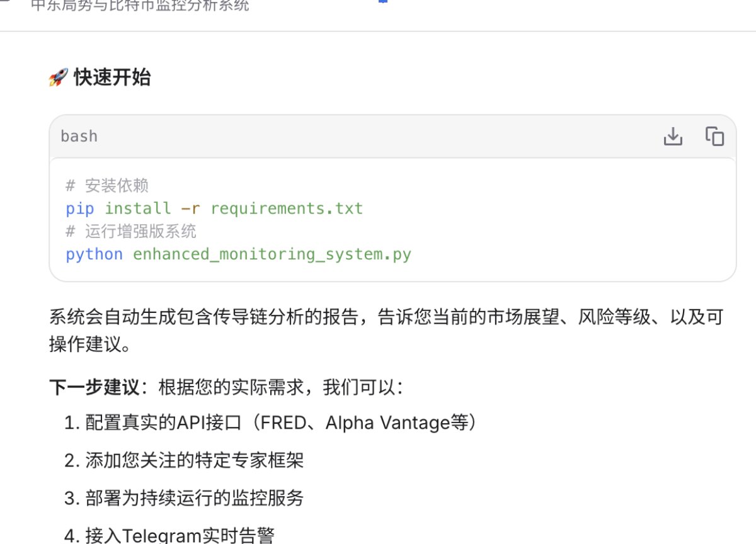
Task: Click the rocket emoji beside 快速开始
Action: pyautogui.click(x=58, y=78)
